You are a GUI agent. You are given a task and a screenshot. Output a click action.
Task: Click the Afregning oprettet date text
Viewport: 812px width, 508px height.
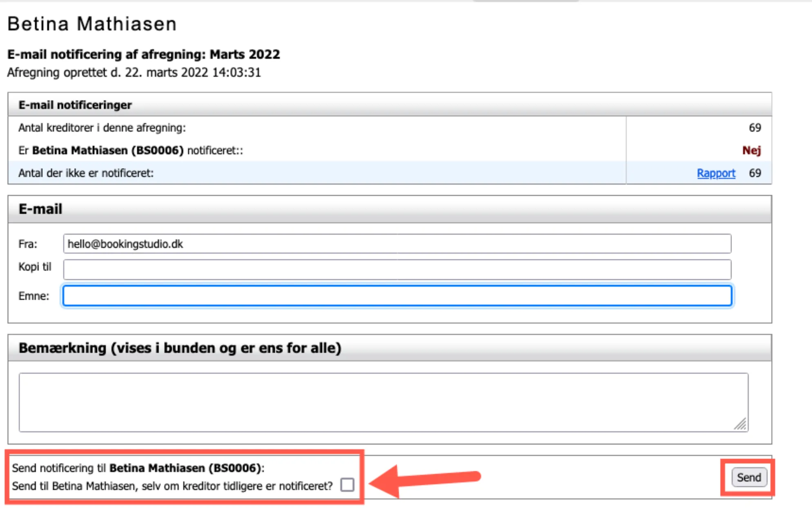[x=134, y=72]
